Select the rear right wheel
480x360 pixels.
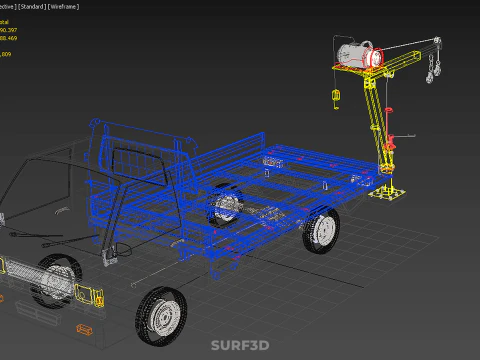click(321, 230)
